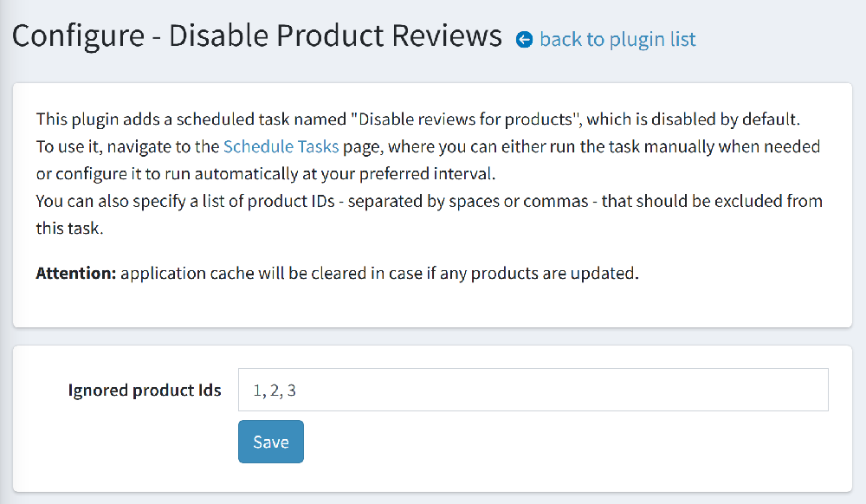
Task: Click the sentence starting 'This plugin adds'
Action: 418,120
